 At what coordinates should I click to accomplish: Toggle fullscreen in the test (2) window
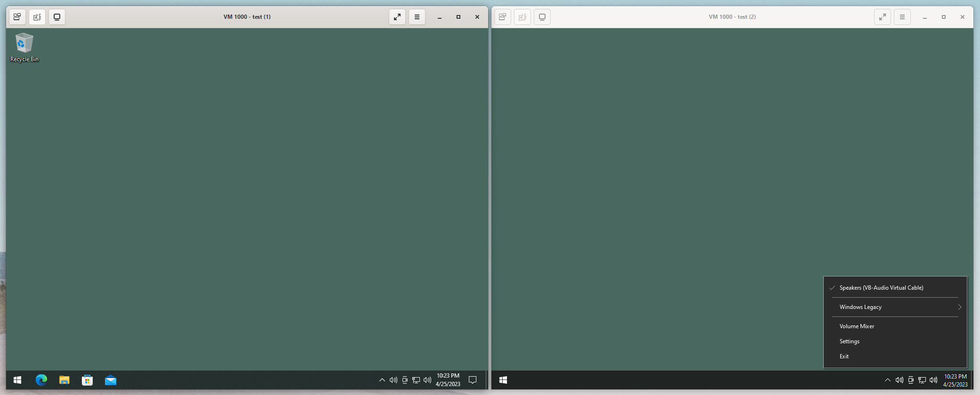coord(883,17)
